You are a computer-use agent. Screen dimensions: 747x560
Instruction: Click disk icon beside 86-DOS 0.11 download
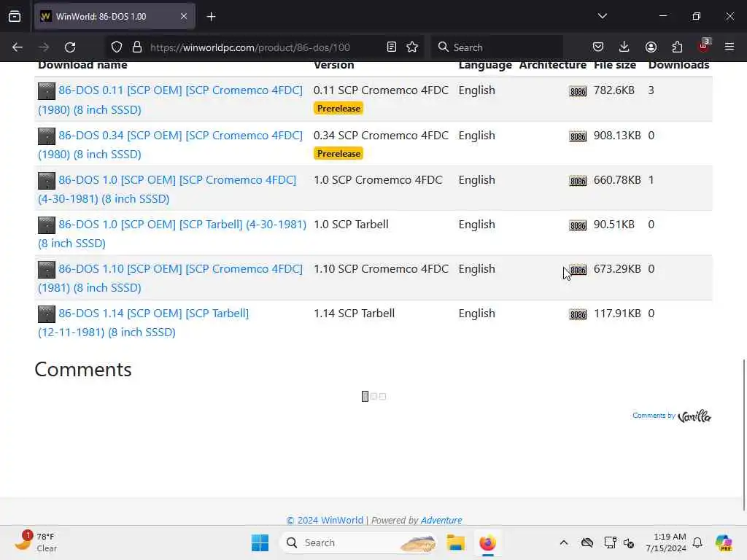tap(47, 91)
